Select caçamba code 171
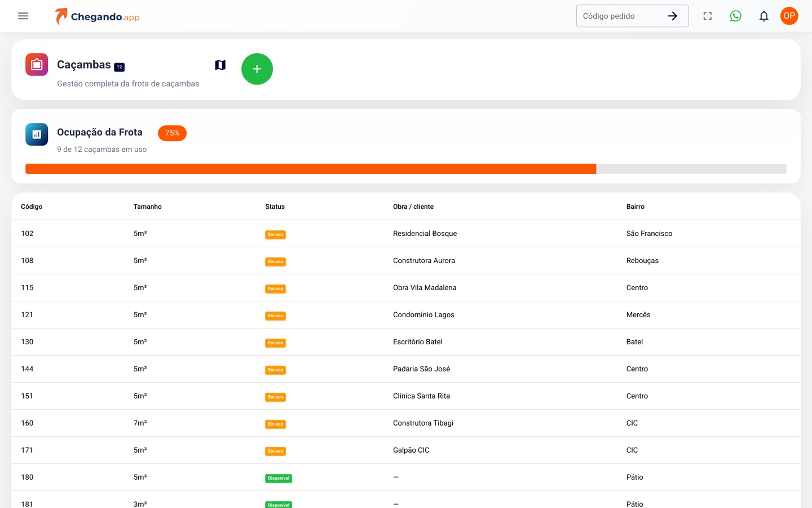Screen dimensions: 812x508 point(27,450)
